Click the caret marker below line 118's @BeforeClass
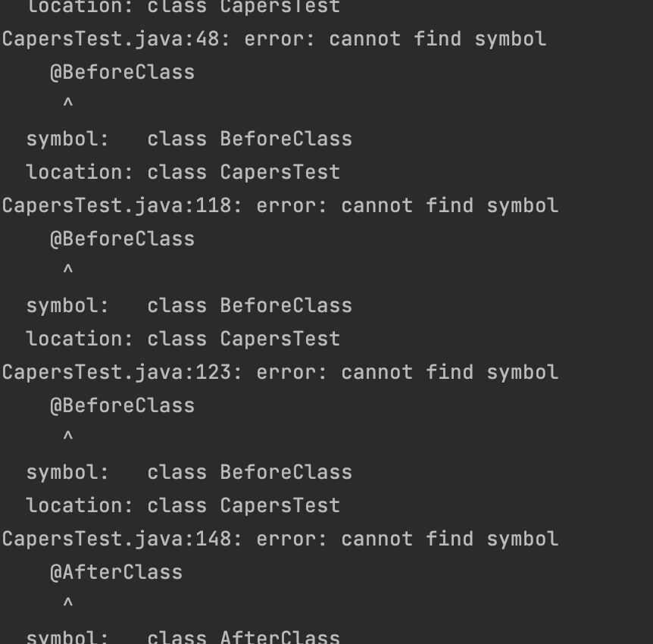 coord(68,270)
